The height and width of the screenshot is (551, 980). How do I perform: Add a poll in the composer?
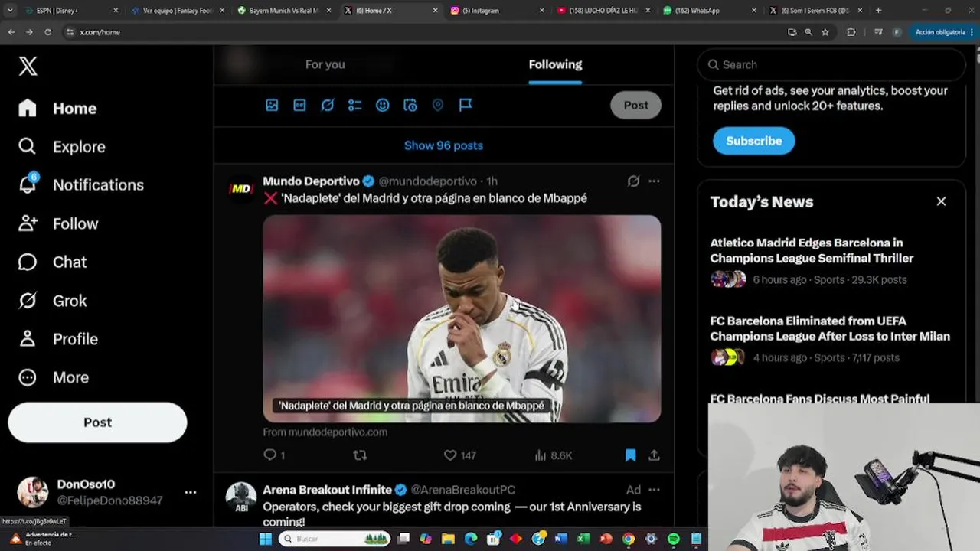354,105
